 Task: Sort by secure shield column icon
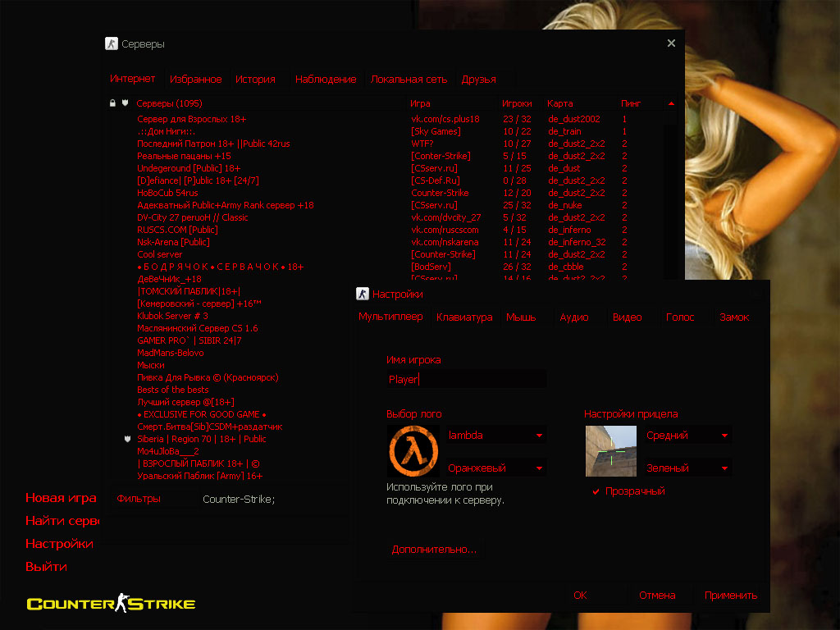[126, 103]
